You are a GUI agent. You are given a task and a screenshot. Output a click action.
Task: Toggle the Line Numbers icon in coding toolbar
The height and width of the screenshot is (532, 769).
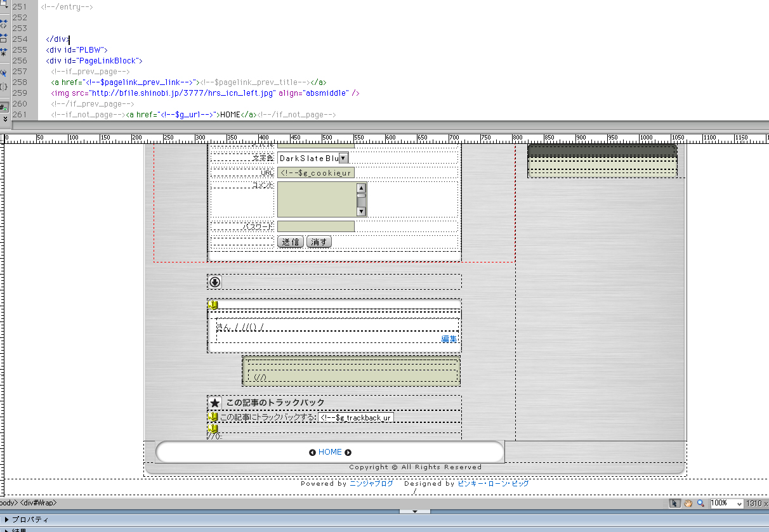click(x=3, y=107)
